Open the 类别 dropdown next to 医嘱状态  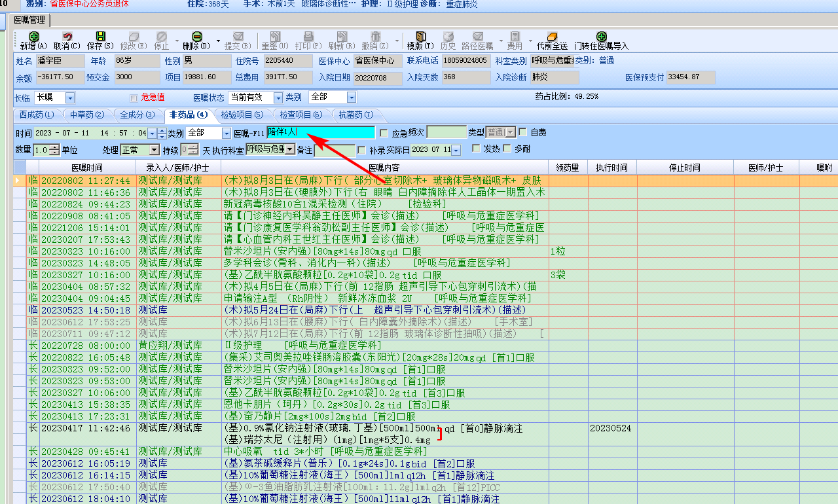coord(352,98)
